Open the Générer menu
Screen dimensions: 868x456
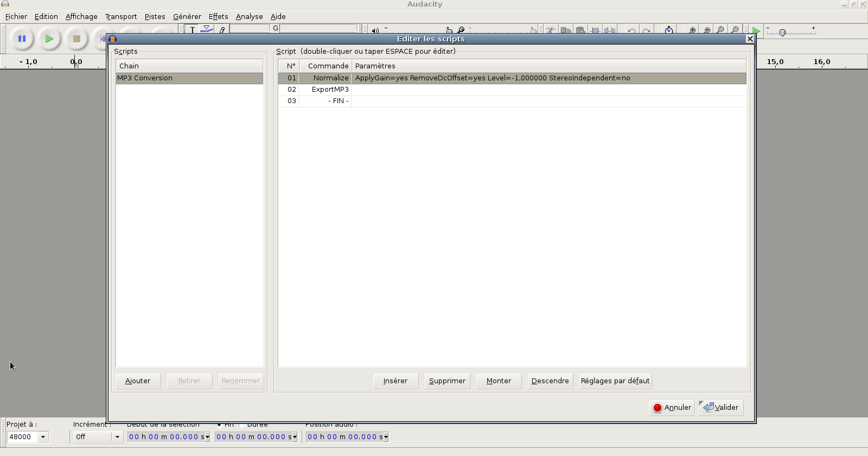187,17
